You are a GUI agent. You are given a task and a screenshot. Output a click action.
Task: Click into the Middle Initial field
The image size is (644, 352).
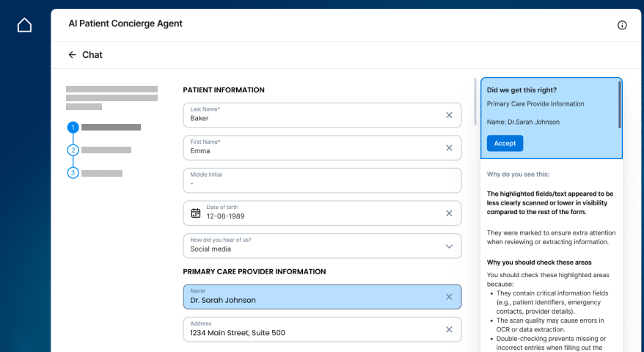click(x=322, y=180)
